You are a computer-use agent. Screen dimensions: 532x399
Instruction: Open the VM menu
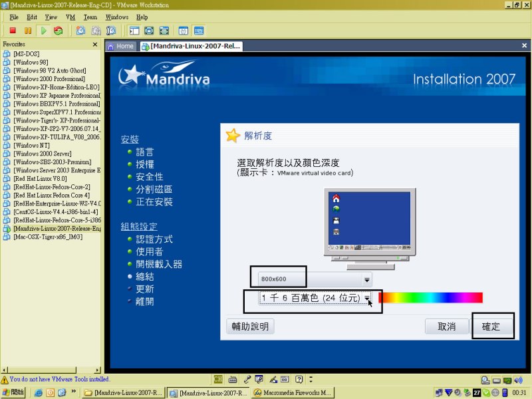click(x=70, y=17)
